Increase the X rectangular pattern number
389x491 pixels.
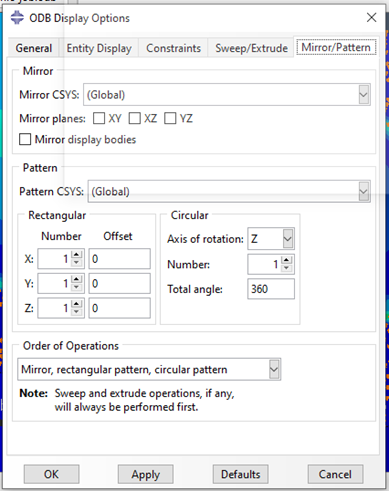pos(77,255)
